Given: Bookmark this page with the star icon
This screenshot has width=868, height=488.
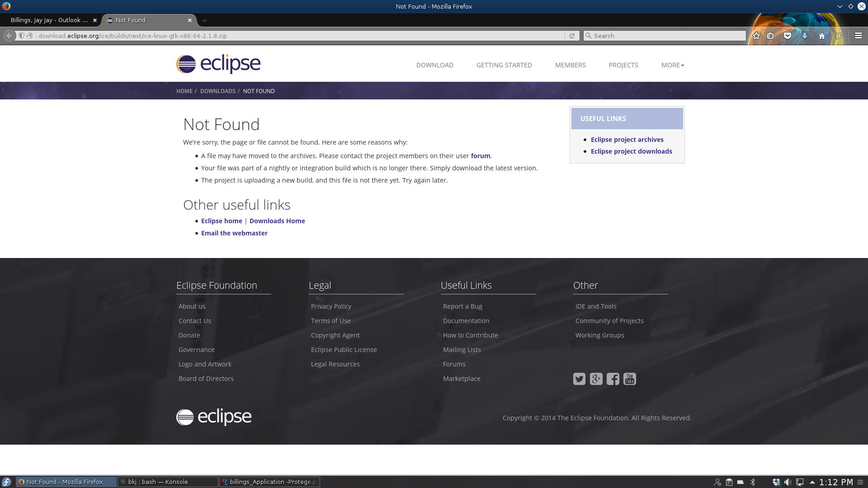Looking at the screenshot, I should (x=756, y=36).
